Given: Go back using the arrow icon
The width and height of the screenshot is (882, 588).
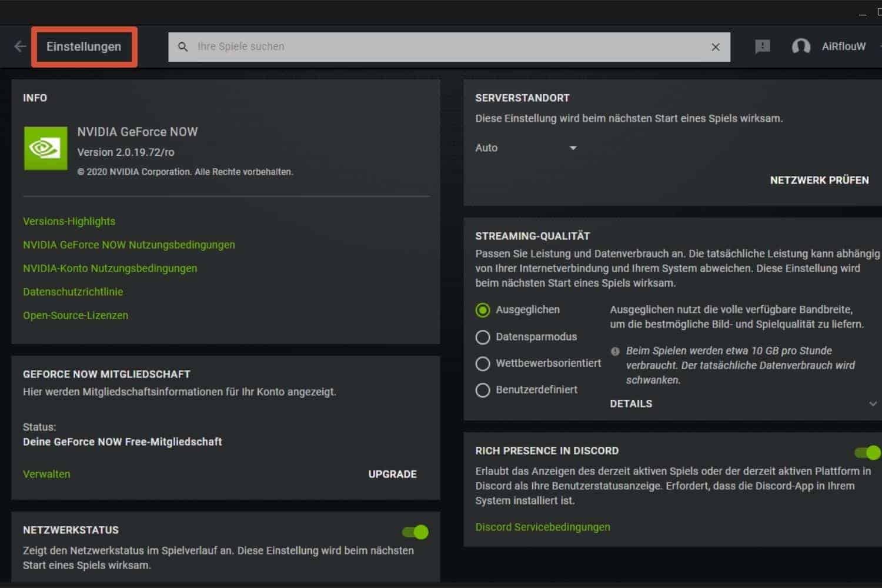Looking at the screenshot, I should [20, 46].
